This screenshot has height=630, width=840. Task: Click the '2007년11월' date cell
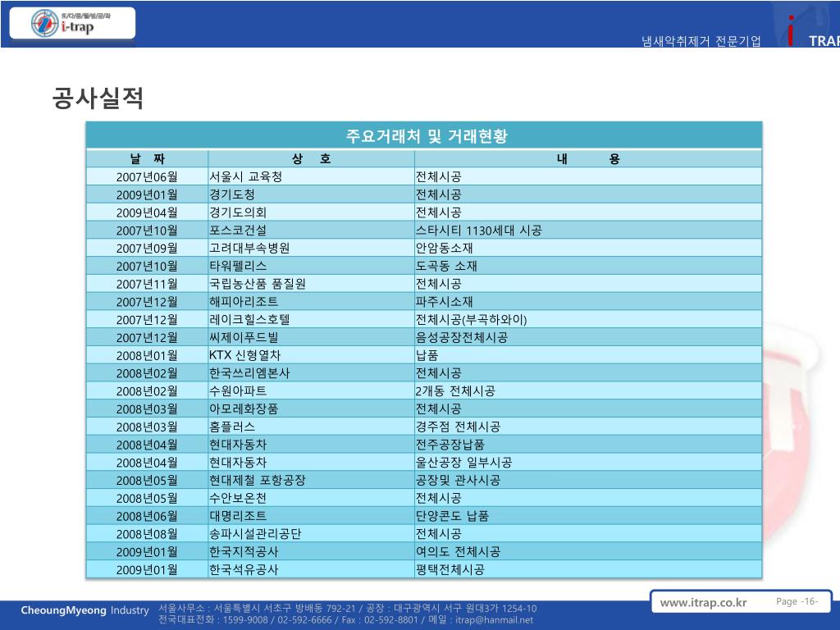tap(147, 284)
